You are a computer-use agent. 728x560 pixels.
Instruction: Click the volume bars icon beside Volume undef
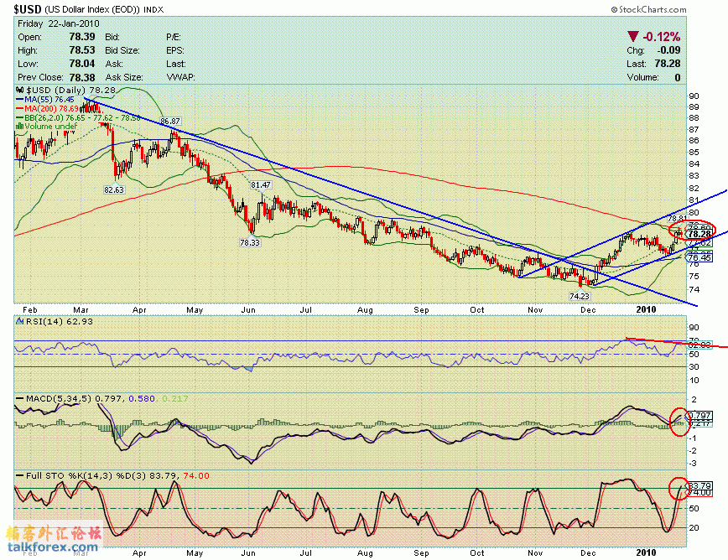(x=19, y=127)
